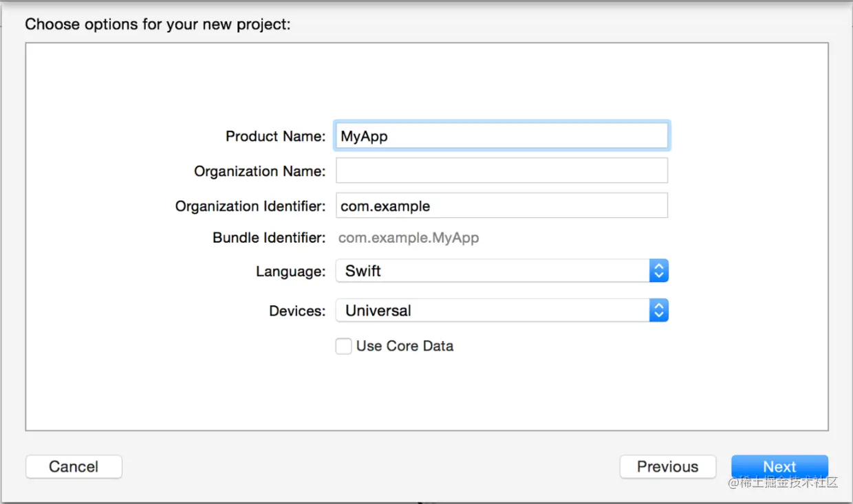Enable the Use Core Data checkbox

pyautogui.click(x=343, y=346)
